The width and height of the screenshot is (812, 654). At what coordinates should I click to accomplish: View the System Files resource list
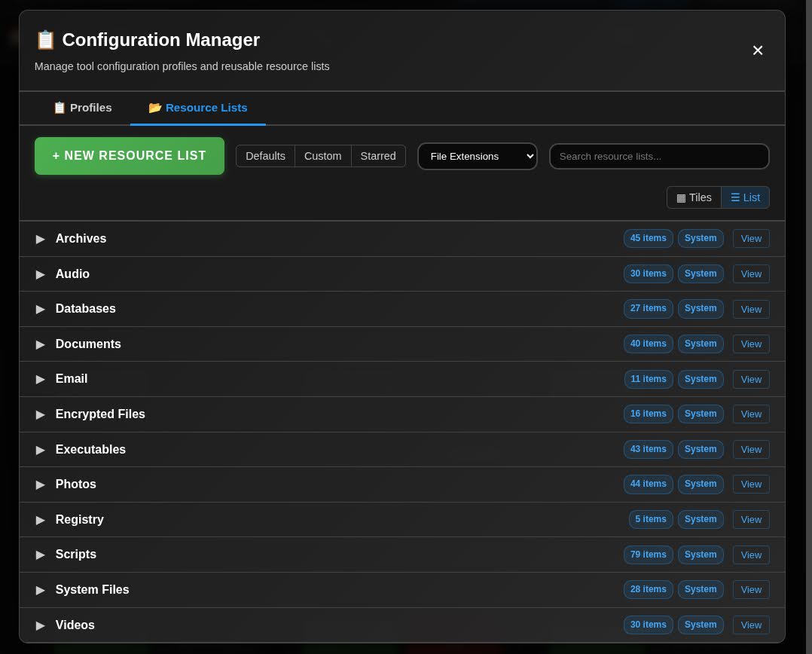coord(751,590)
